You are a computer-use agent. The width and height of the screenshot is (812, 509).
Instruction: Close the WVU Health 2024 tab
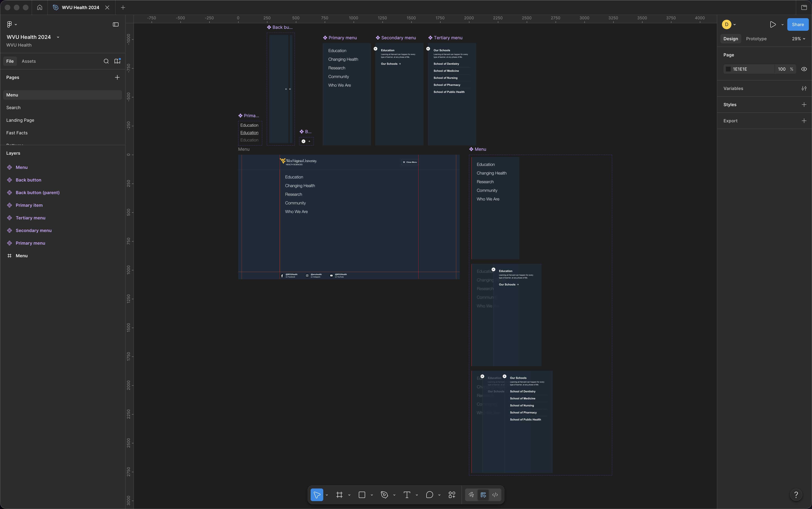[107, 7]
